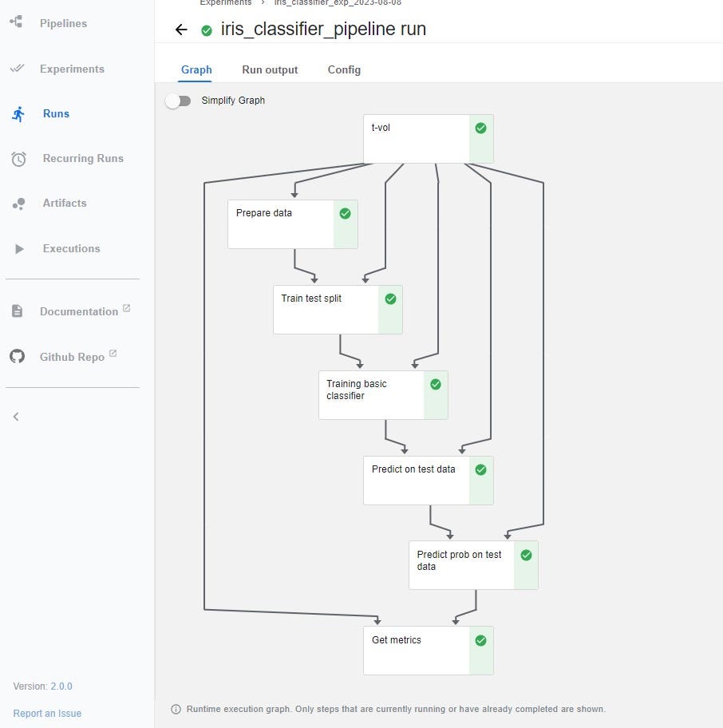Screen dimensions: 723x728
Task: Open the Experiments breadcrumb link
Action: [x=226, y=3]
